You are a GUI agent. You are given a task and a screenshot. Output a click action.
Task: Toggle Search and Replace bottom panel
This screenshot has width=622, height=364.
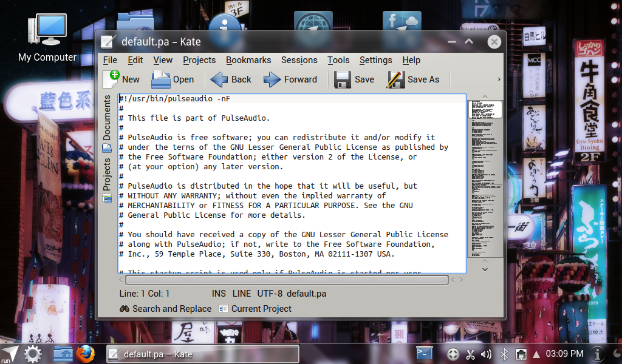pos(166,309)
